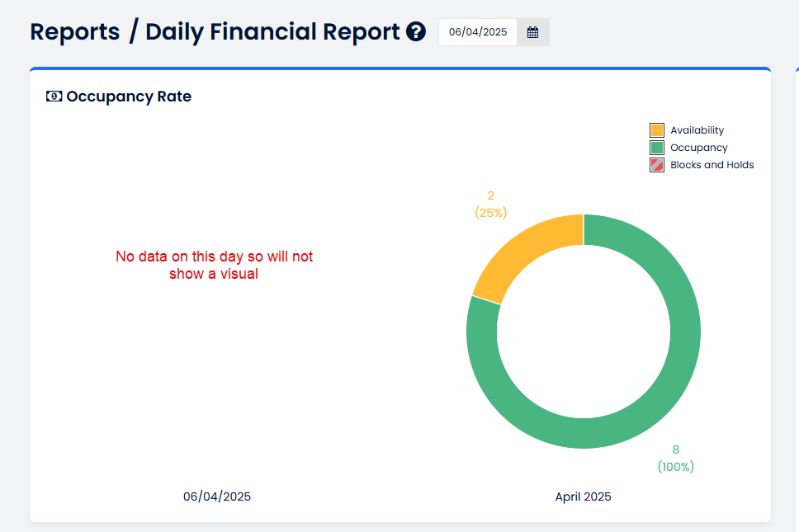799x532 pixels.
Task: Toggle the Availability legend text label
Action: 697,130
